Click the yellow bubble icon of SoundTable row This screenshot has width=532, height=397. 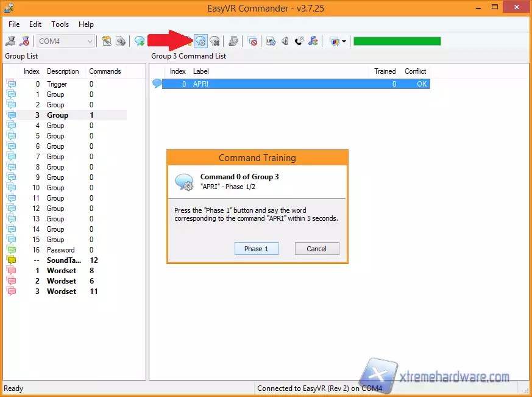pyautogui.click(x=11, y=260)
